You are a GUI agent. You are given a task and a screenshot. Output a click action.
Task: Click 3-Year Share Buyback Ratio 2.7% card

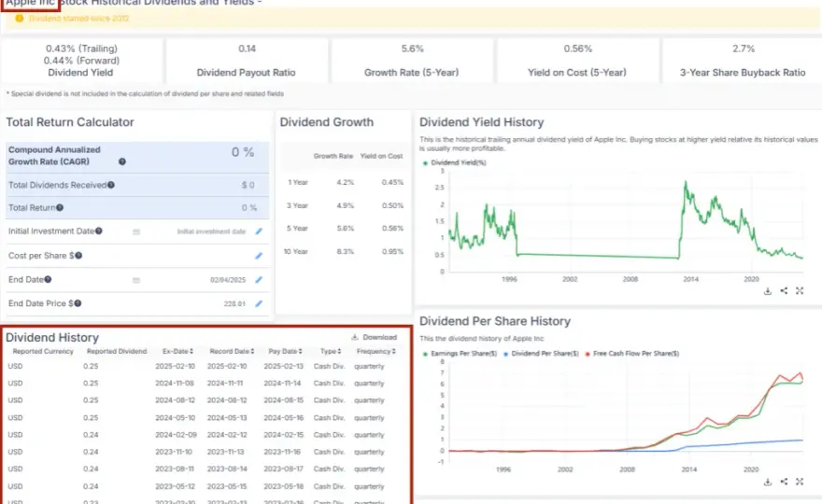coord(743,61)
